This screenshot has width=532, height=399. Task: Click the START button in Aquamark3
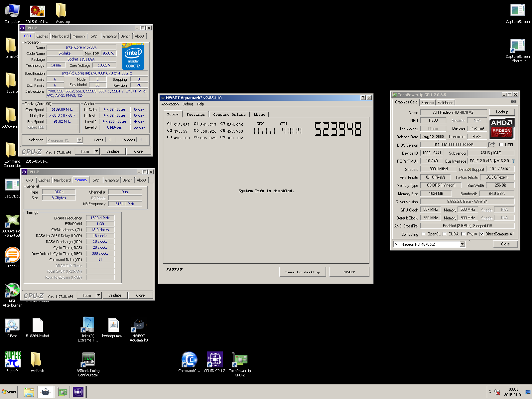(349, 272)
